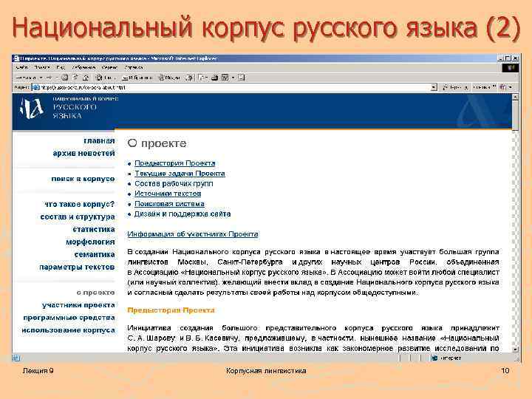Screen dimensions: 532x399
Task: Open the 'семантика' sidebar link
Action: pyautogui.click(x=95, y=254)
